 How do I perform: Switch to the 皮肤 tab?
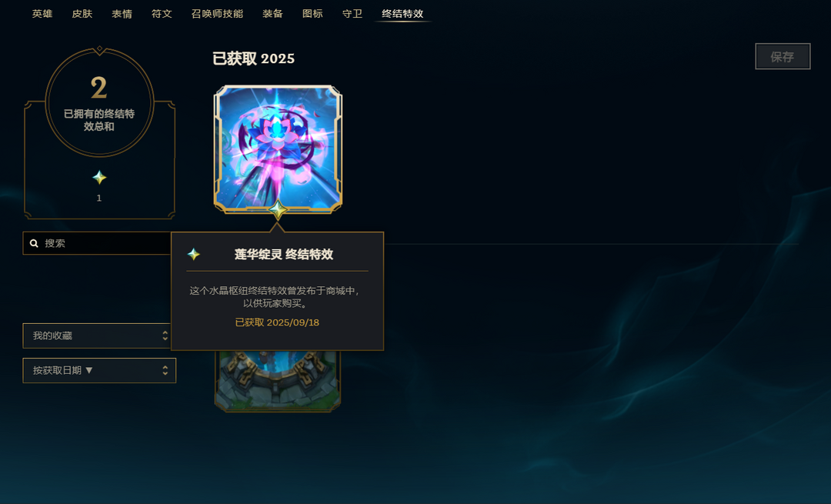(82, 14)
